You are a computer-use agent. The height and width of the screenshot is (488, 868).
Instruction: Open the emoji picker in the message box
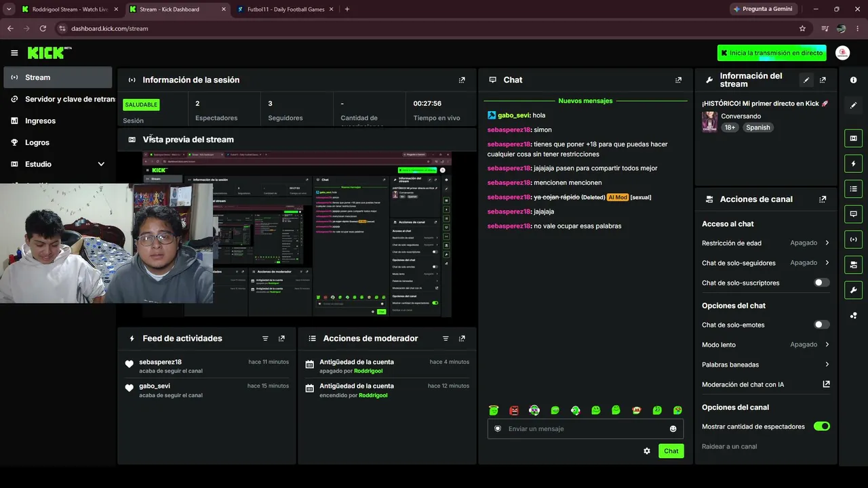(x=673, y=428)
